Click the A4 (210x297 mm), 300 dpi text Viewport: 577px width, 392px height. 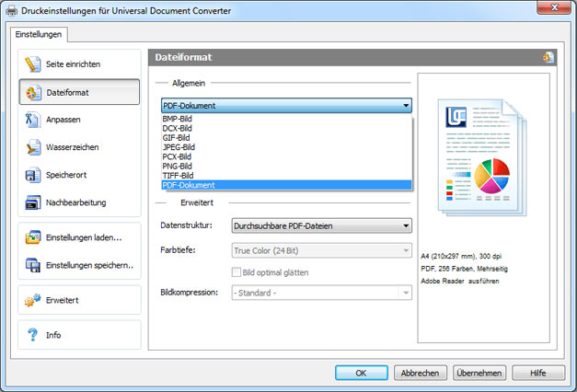click(x=461, y=256)
